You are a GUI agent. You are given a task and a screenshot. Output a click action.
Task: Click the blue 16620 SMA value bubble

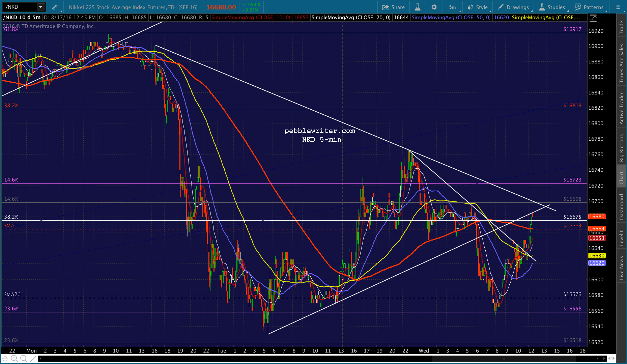(597, 263)
